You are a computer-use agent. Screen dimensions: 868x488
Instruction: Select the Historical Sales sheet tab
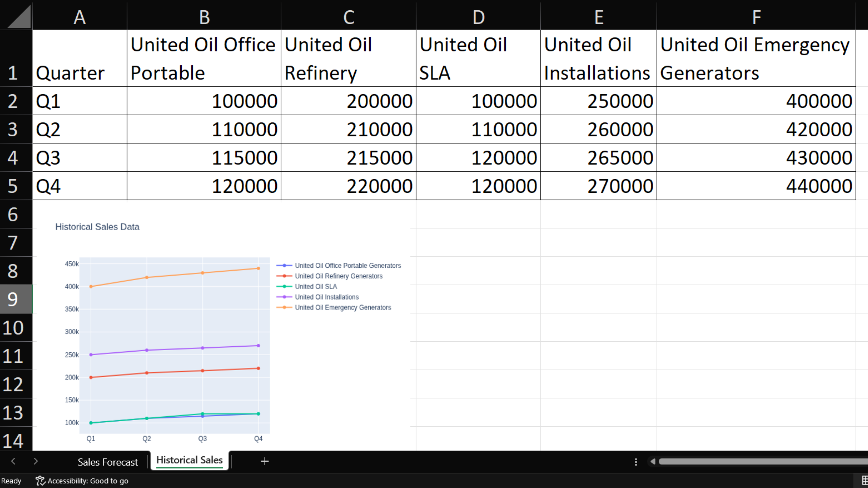189,460
